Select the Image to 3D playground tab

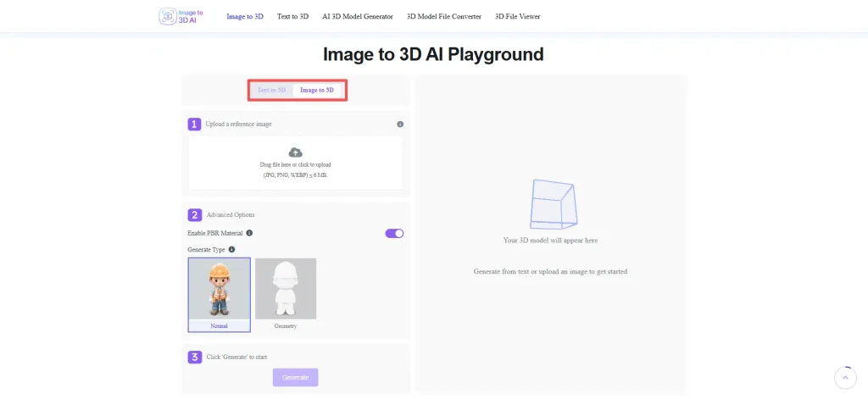coord(317,90)
